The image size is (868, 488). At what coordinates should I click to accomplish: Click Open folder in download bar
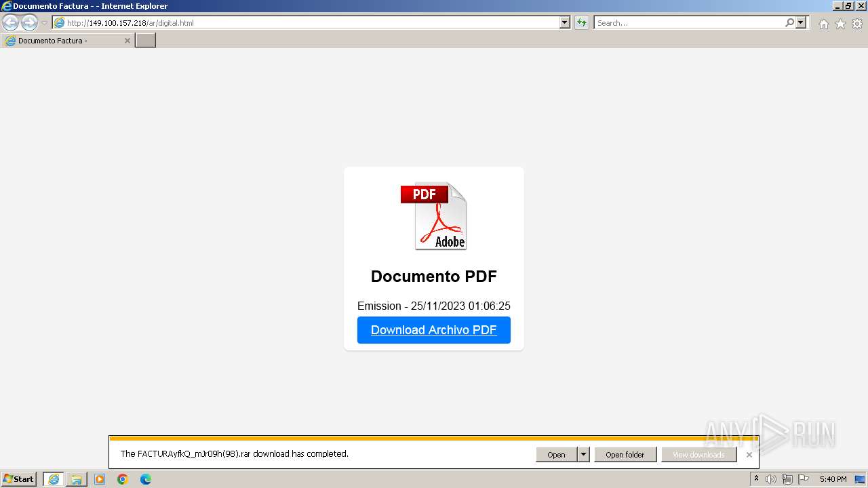pos(625,455)
